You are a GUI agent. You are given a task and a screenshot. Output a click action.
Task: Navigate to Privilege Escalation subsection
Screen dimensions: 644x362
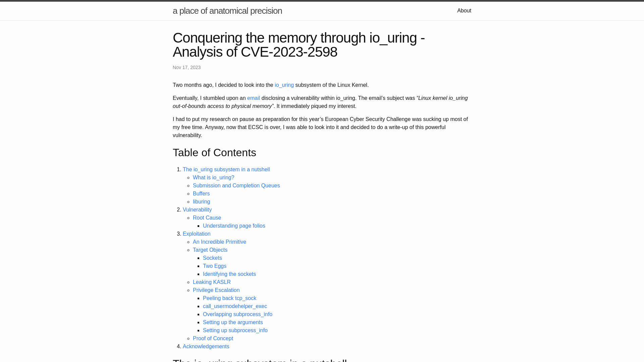216,290
